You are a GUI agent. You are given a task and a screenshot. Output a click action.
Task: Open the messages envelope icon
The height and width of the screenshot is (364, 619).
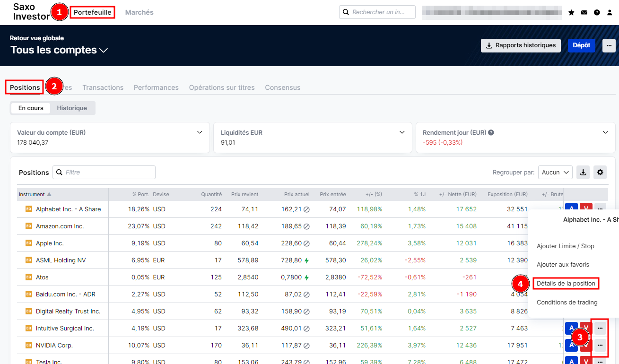(x=584, y=12)
